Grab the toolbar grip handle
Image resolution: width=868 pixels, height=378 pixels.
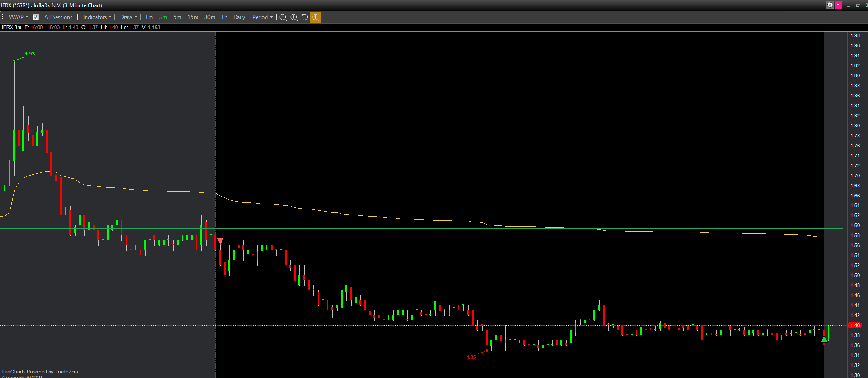point(3,17)
